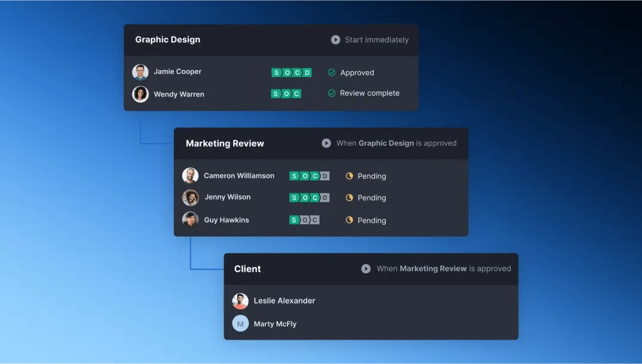Image resolution: width=642 pixels, height=364 pixels.
Task: Open the Marketing Review stage header
Action: click(225, 143)
